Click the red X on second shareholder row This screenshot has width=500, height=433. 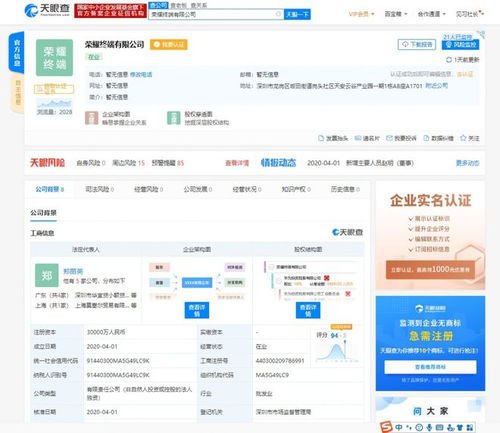(348, 294)
